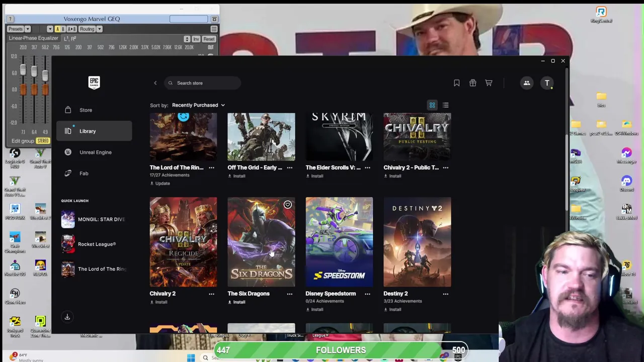The height and width of the screenshot is (362, 644).
Task: Click the '17/27 Achievements' text
Action: click(x=170, y=175)
